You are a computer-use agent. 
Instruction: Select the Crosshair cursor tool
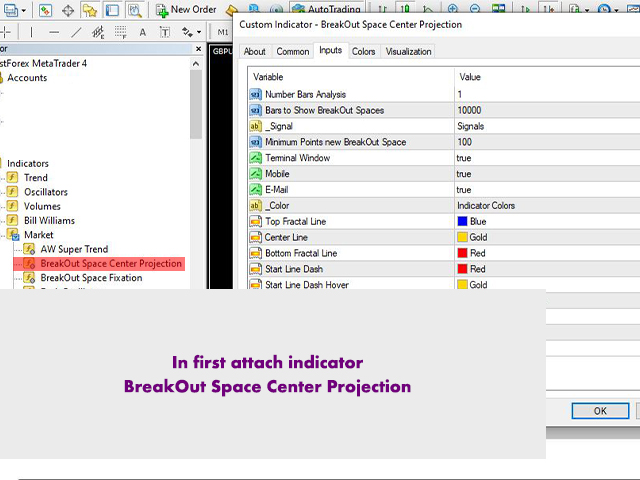point(6,32)
